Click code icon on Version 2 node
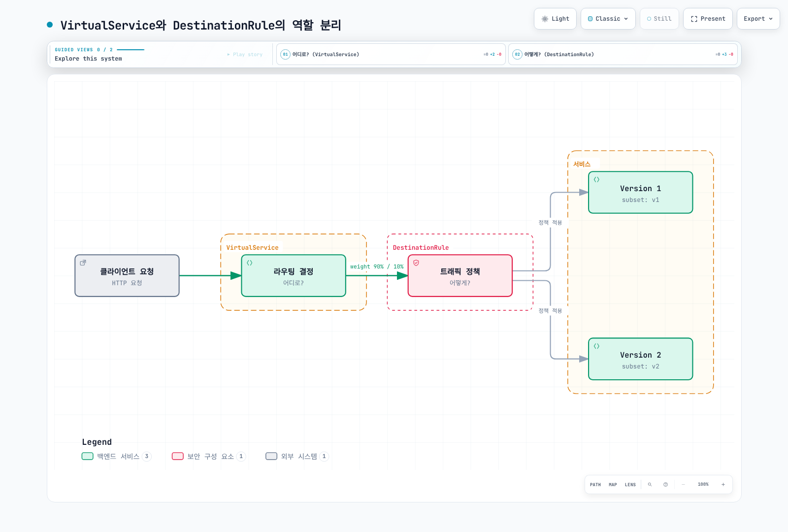788x532 pixels. 596,346
